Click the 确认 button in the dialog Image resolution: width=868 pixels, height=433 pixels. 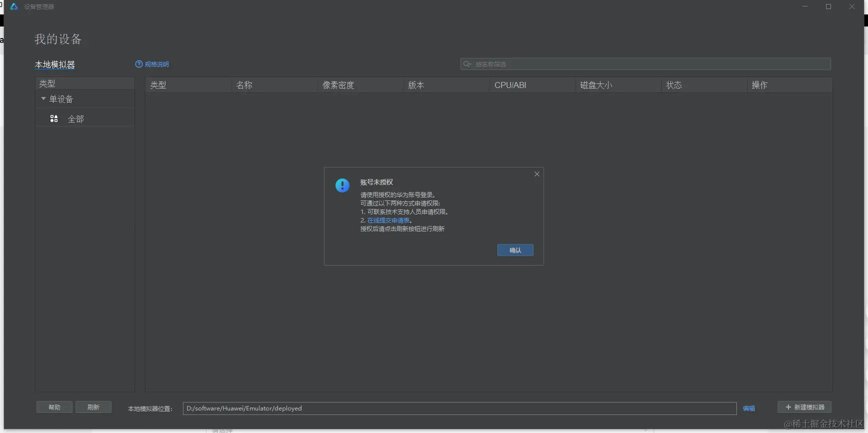pyautogui.click(x=515, y=250)
